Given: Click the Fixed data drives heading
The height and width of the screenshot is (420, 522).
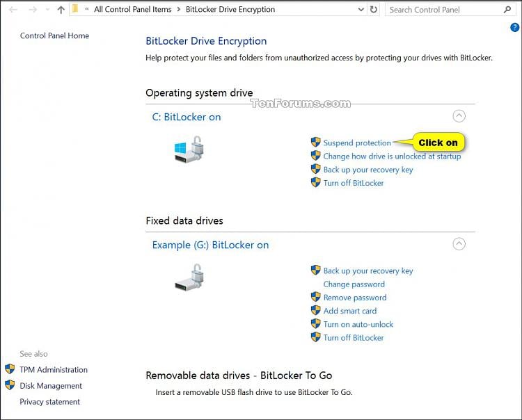Looking at the screenshot, I should click(184, 221).
